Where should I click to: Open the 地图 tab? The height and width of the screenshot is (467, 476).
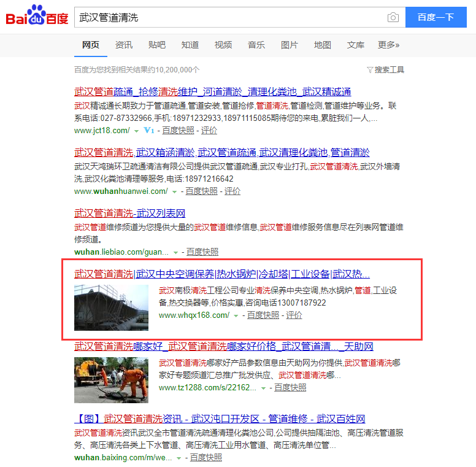click(x=323, y=45)
